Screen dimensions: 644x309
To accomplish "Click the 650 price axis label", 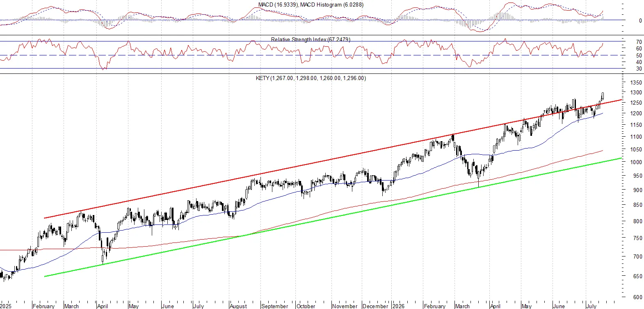I will [637, 277].
